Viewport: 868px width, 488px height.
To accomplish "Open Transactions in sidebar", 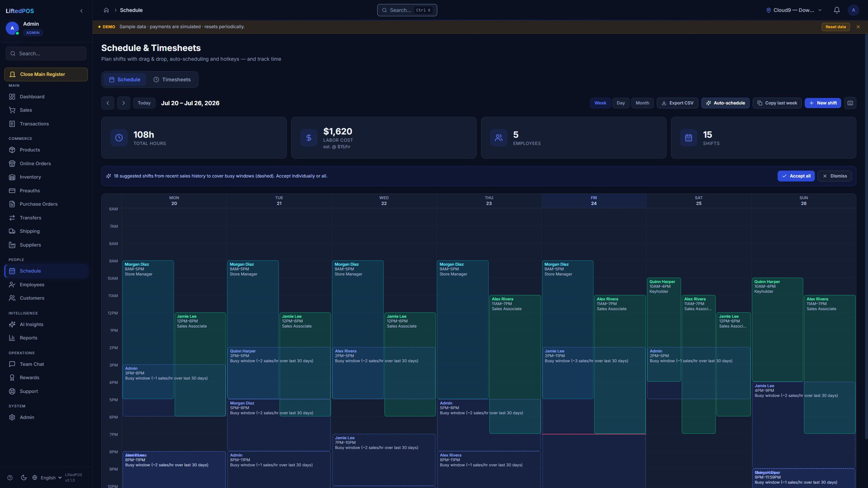I will (46, 124).
